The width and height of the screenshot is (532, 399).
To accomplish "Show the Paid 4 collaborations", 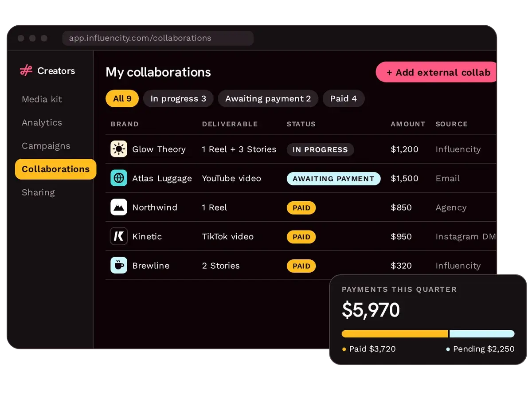I will (x=344, y=98).
